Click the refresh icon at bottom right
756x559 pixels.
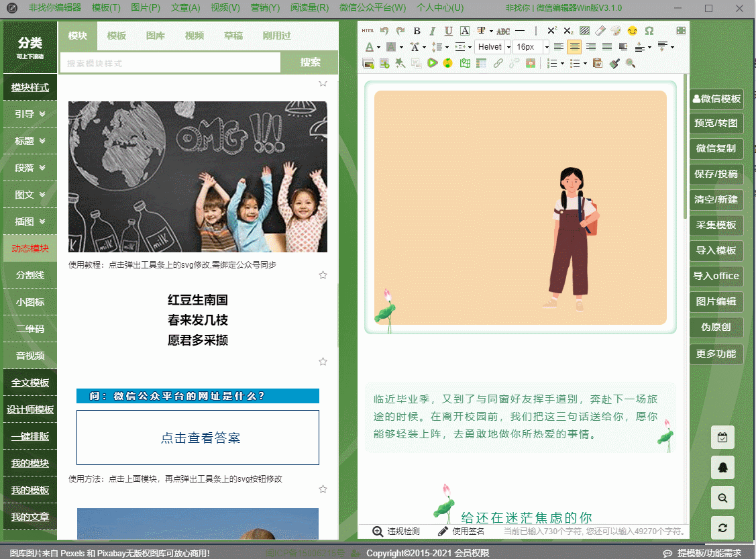pos(722,527)
